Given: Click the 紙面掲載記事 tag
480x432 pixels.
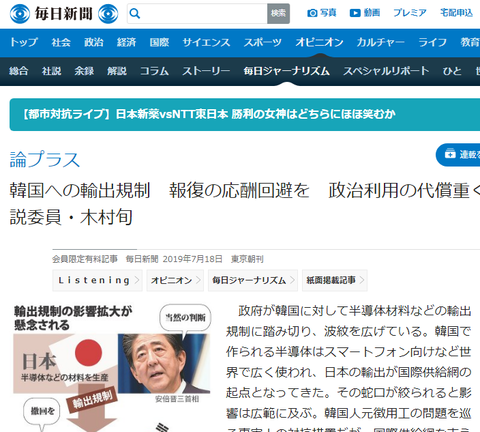Looking at the screenshot, I should click(335, 280).
